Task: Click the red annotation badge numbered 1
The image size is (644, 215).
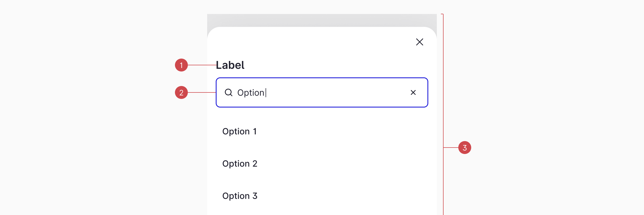Action: pos(181,65)
